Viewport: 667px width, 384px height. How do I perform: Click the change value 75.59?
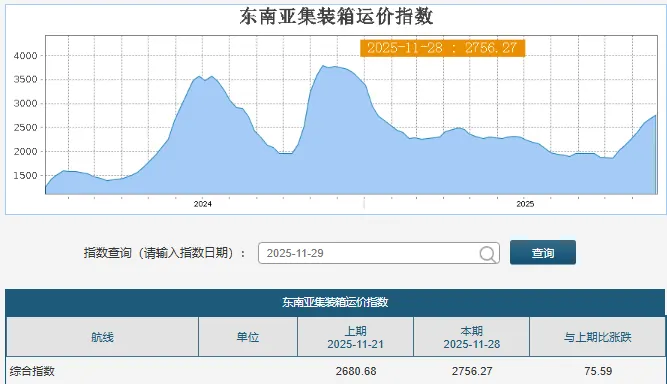coord(598,371)
